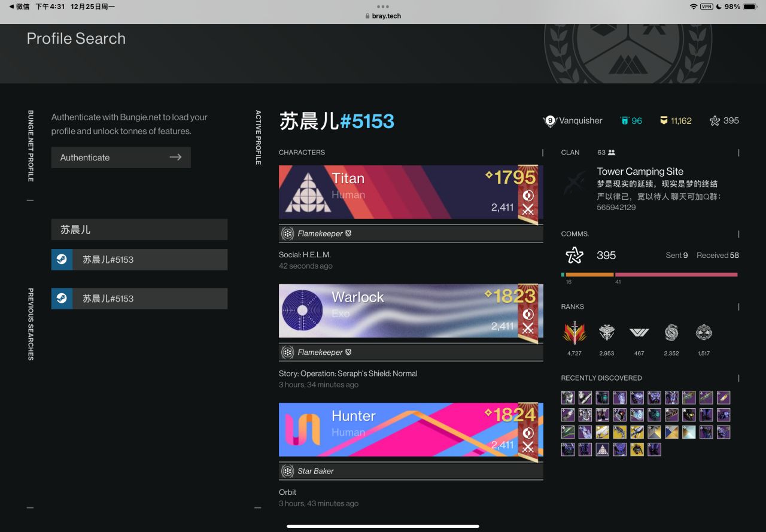Screen dimensions: 766x532
Task: Click the Received 58 commendations count
Action: pyautogui.click(x=718, y=256)
